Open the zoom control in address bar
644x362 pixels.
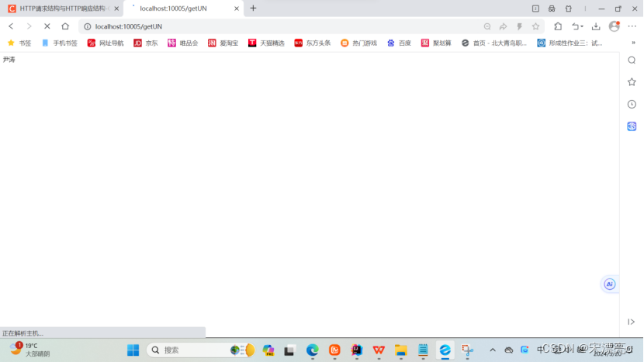[487, 26]
